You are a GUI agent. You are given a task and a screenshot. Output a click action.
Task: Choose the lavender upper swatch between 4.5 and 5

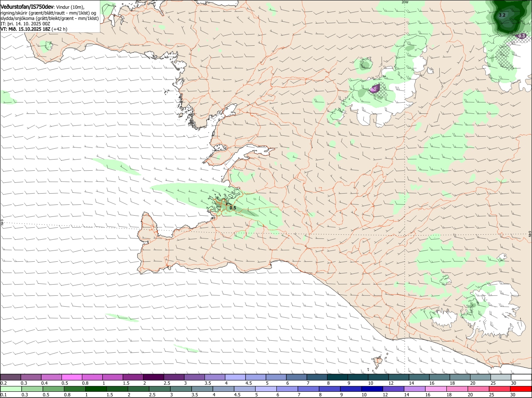click(256, 377)
